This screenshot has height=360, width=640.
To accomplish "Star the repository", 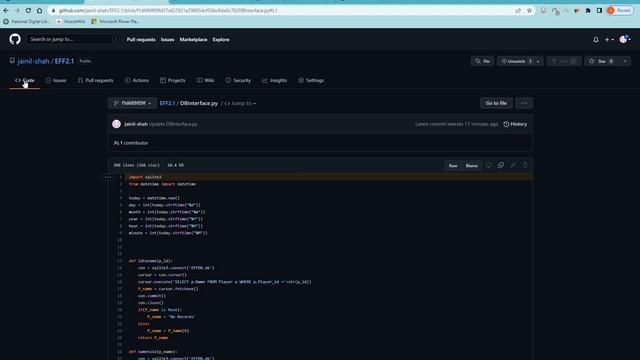I will click(602, 61).
